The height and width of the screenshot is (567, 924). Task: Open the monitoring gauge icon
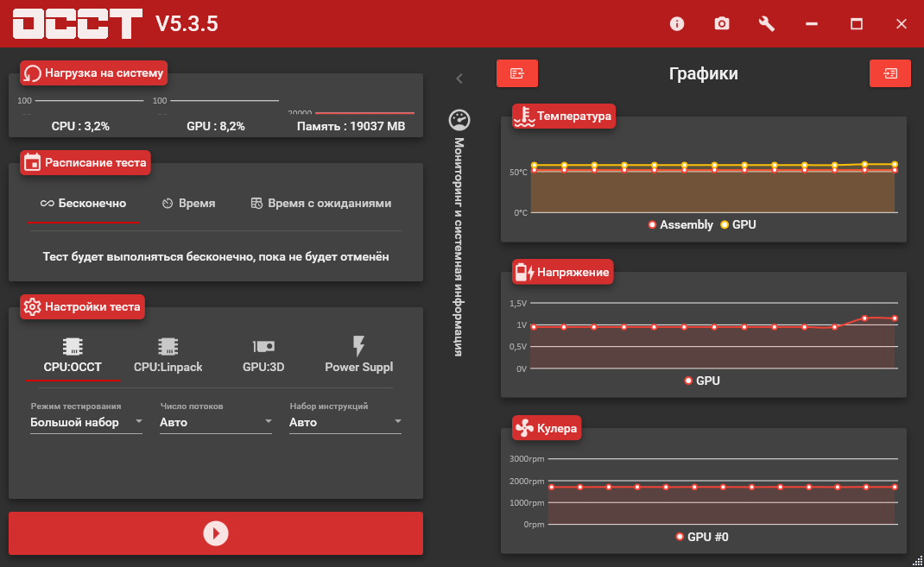coord(459,120)
